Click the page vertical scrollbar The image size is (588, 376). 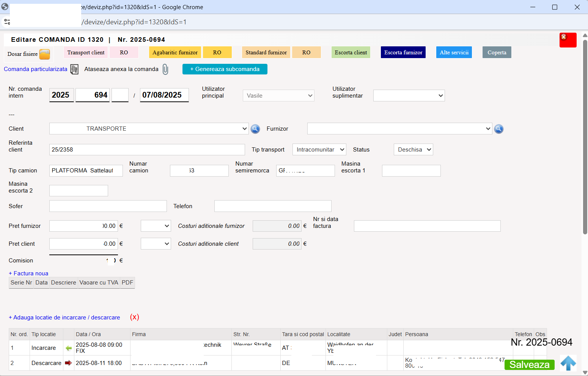(x=585, y=137)
